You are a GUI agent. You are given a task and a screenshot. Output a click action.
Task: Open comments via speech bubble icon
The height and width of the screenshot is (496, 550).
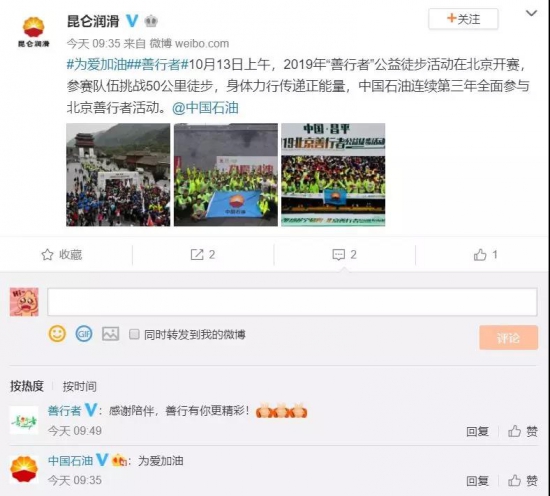338,255
